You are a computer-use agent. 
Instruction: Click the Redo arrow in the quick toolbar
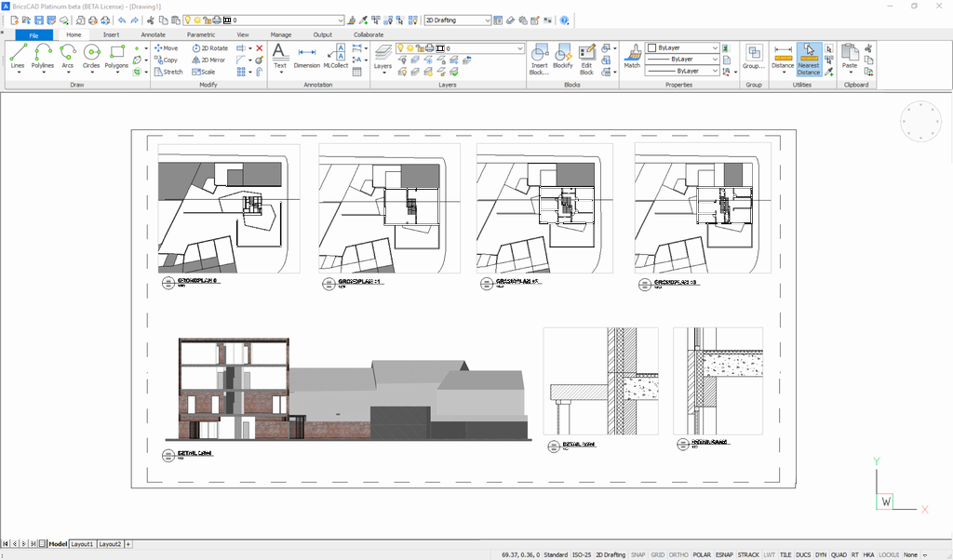tap(134, 20)
